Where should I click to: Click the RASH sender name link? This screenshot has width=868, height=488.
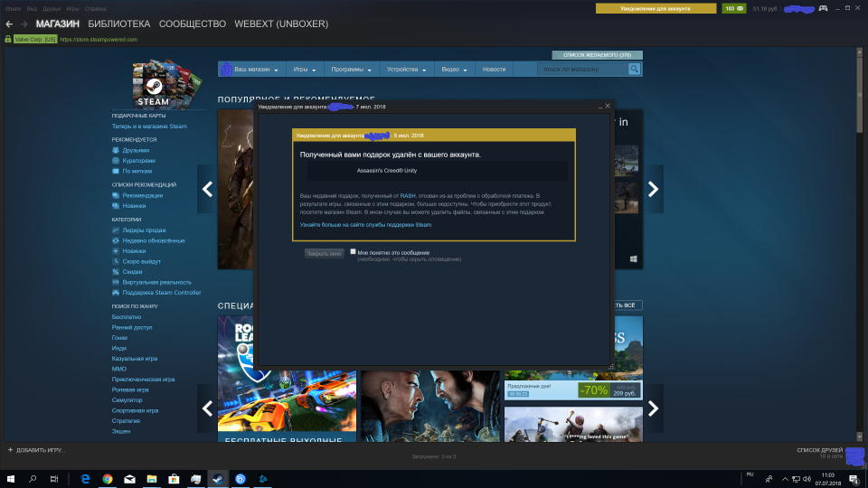(x=408, y=196)
